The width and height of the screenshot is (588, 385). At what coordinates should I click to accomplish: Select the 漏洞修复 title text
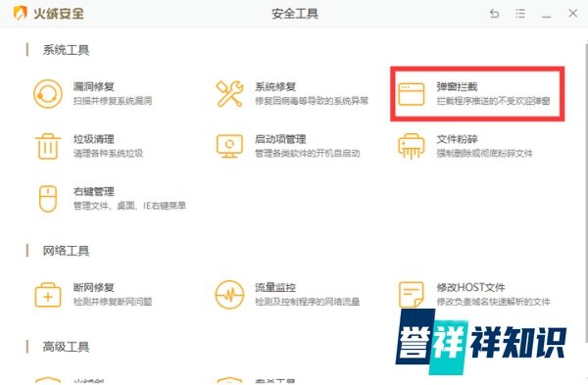click(x=94, y=86)
